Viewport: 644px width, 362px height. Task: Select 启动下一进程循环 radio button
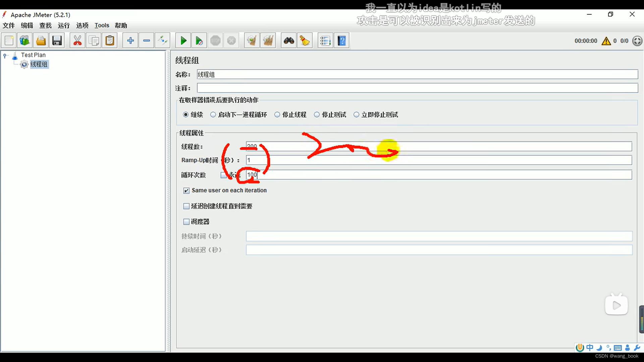tap(213, 115)
